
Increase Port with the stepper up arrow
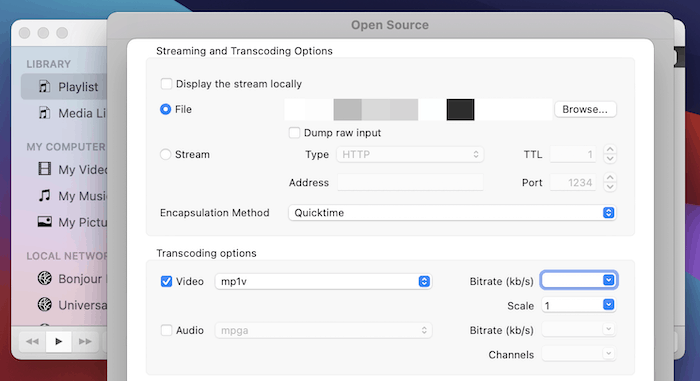[610, 177]
